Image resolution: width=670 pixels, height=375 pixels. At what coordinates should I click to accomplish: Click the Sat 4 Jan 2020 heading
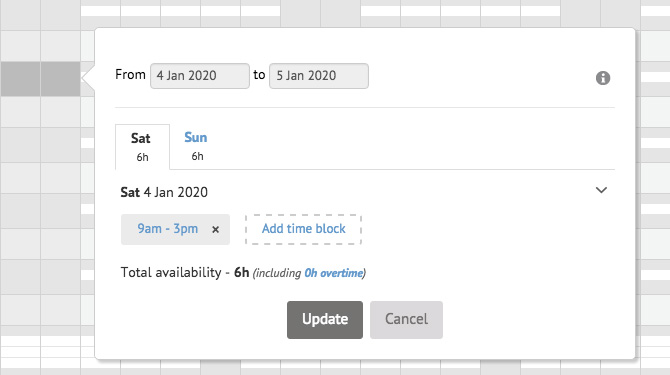click(x=164, y=192)
